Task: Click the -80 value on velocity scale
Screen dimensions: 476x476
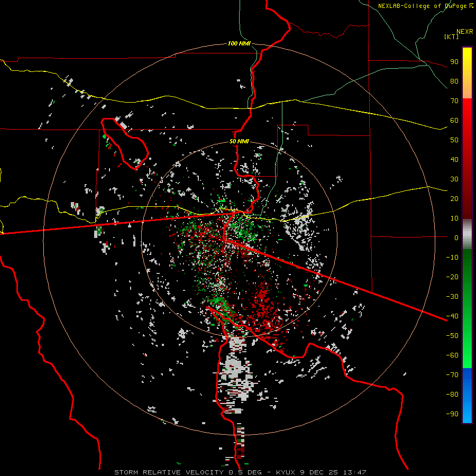Action: point(452,395)
